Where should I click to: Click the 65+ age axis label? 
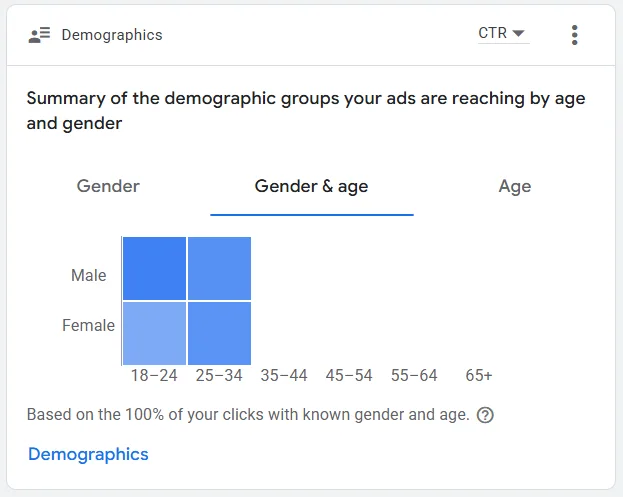[x=479, y=376]
